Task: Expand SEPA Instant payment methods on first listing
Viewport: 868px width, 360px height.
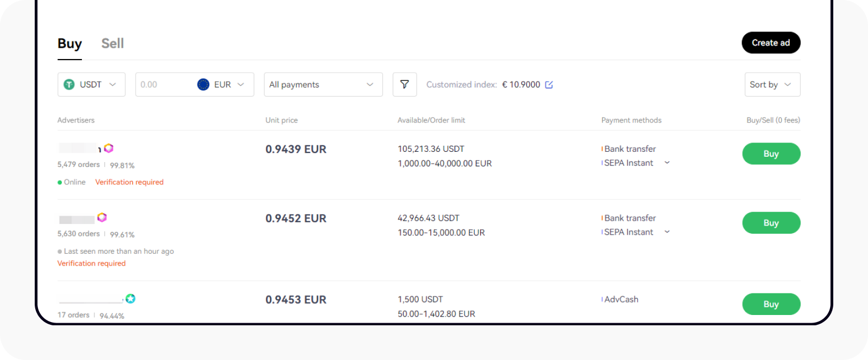Action: coord(667,163)
